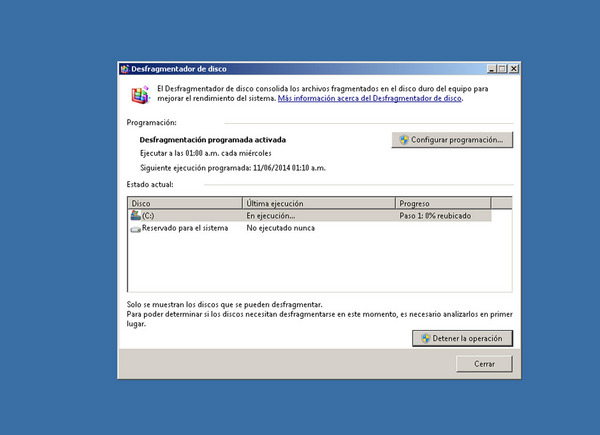Stop defragmentation with Detener la operación
Viewport: 600px width, 435px height.
461,338
